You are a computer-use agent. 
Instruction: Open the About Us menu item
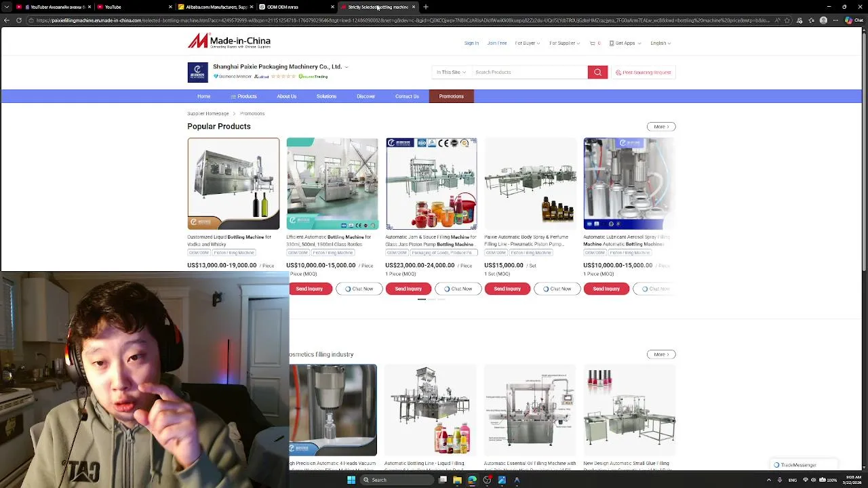(x=286, y=96)
